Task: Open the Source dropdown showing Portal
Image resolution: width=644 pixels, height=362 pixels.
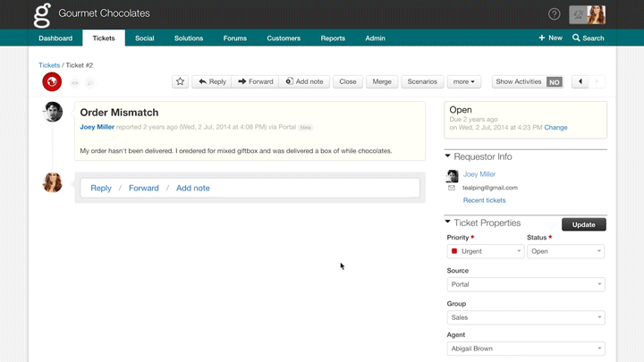Action: coord(526,284)
